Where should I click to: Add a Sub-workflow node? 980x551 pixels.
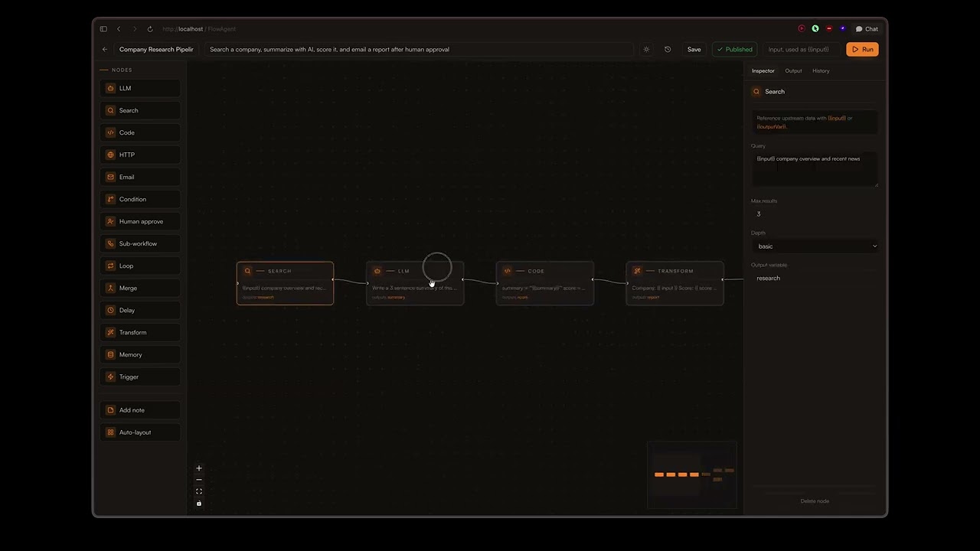[x=140, y=243]
